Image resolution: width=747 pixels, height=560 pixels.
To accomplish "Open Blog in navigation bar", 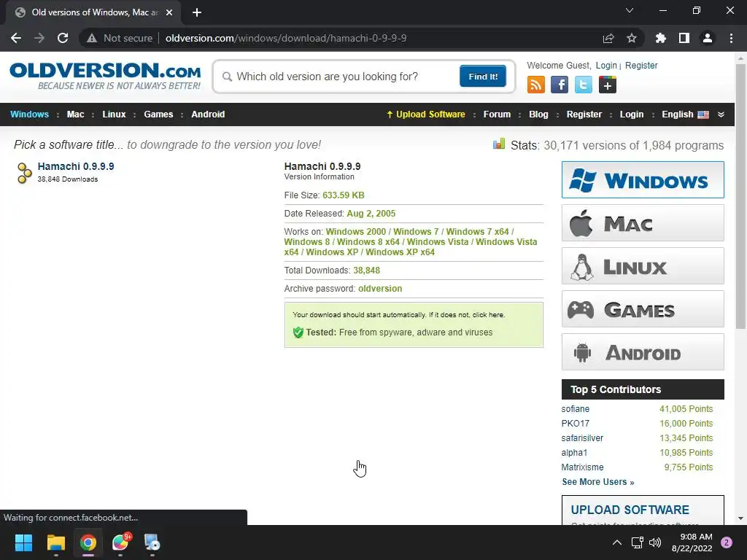I will (x=539, y=114).
